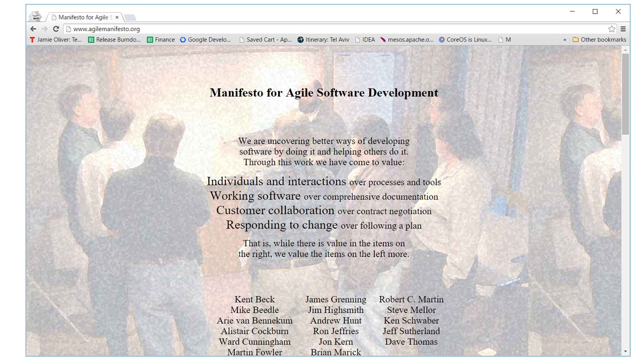Maximize the Chrome window
The image size is (644, 362).
[595, 12]
